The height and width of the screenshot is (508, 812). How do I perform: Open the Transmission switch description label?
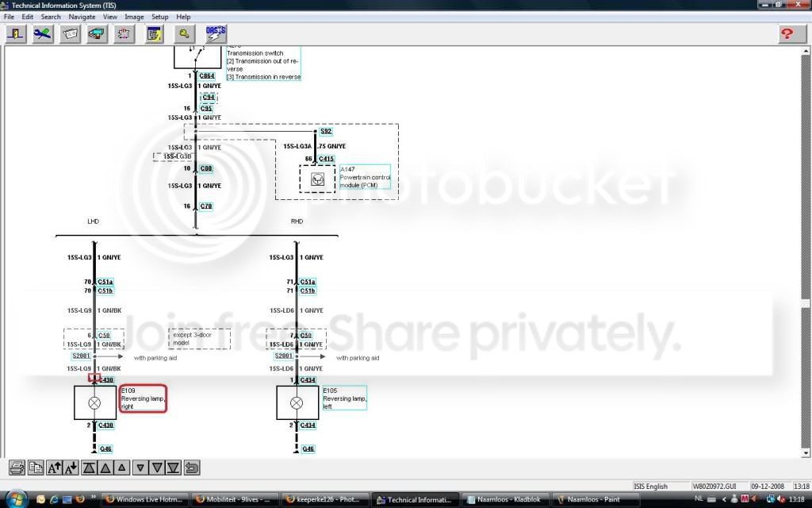coord(263,63)
